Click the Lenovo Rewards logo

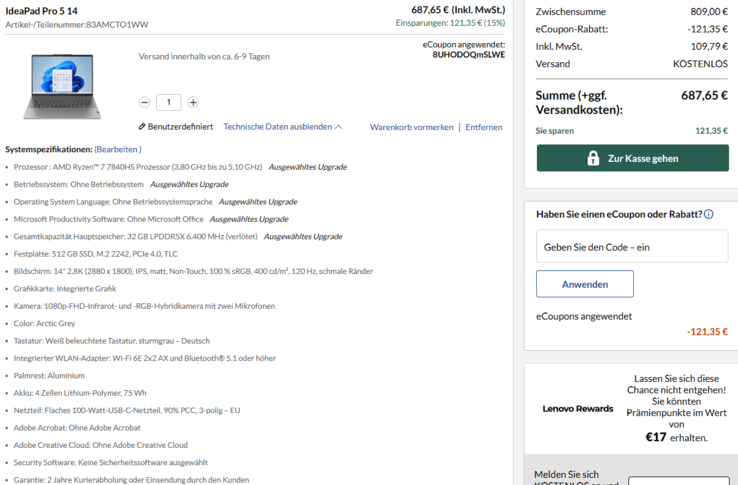578,409
